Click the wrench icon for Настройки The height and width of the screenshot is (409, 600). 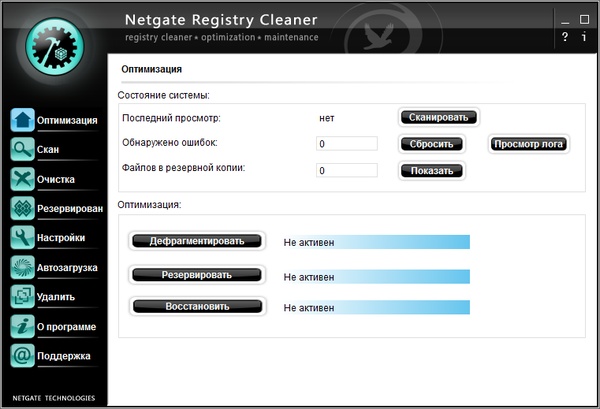[x=22, y=238]
